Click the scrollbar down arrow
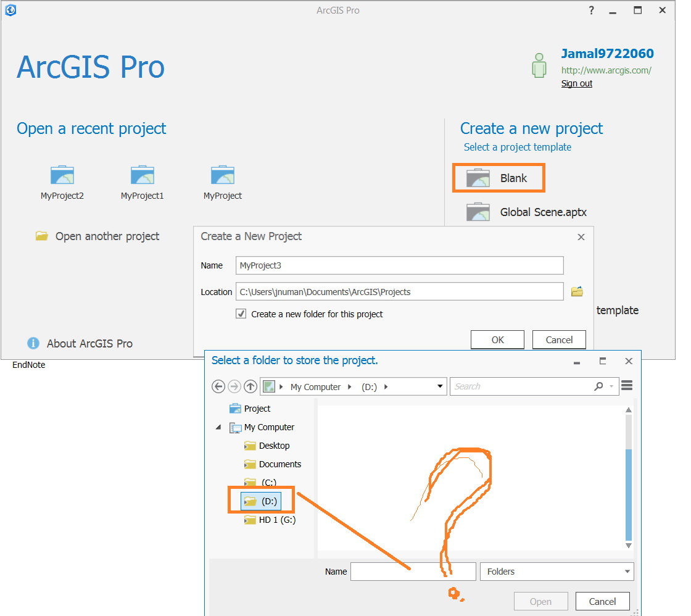Screen dimensions: 691x616 click(629, 546)
